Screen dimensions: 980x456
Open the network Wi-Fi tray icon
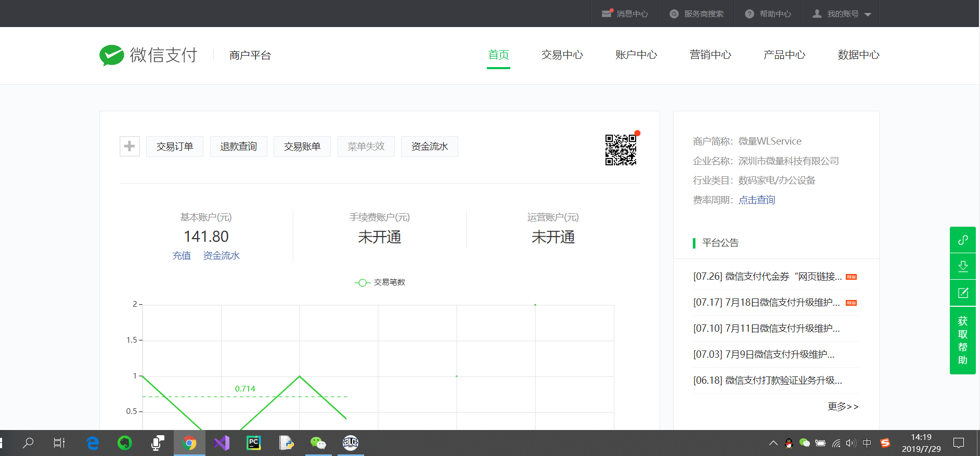click(x=836, y=443)
